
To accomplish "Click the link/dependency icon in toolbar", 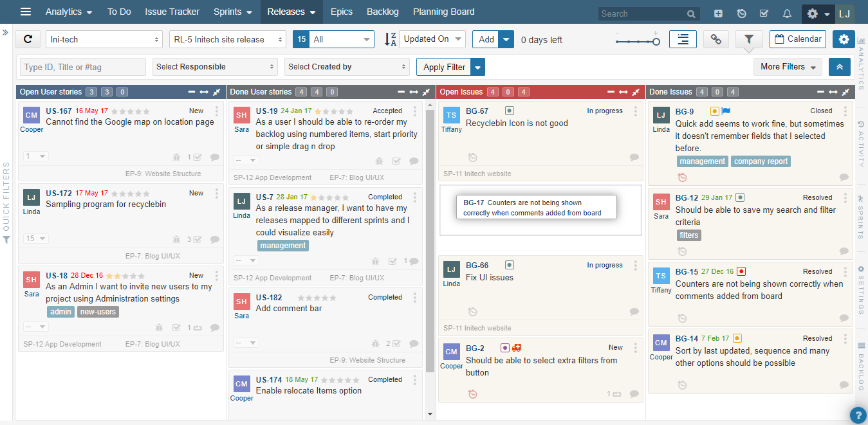I will [x=716, y=39].
